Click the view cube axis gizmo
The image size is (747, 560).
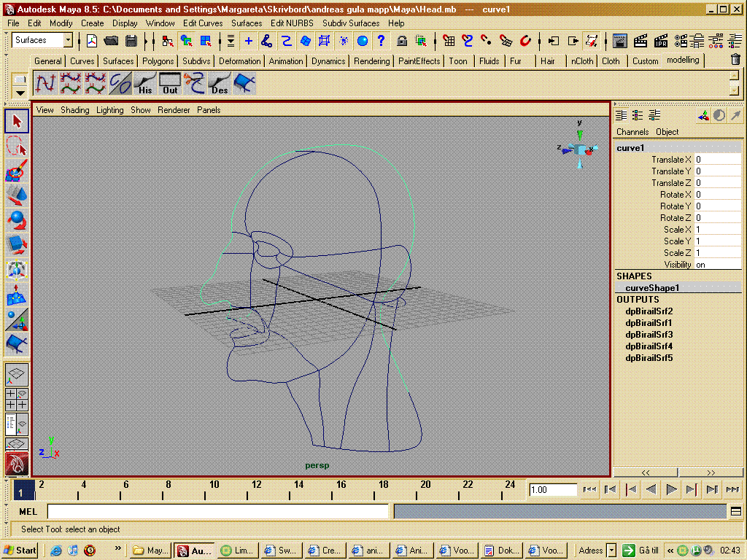(580, 149)
